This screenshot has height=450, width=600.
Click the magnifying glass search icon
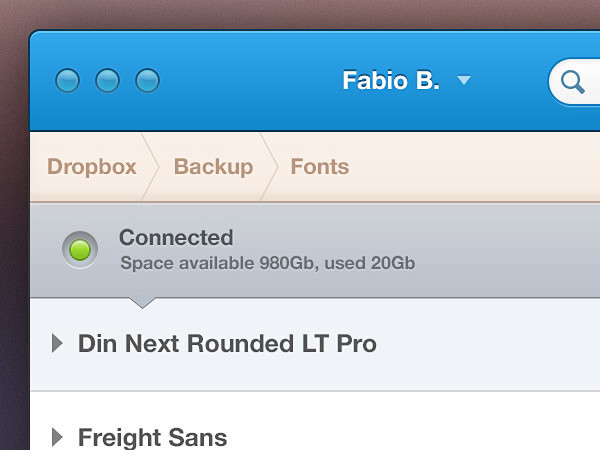tap(573, 82)
